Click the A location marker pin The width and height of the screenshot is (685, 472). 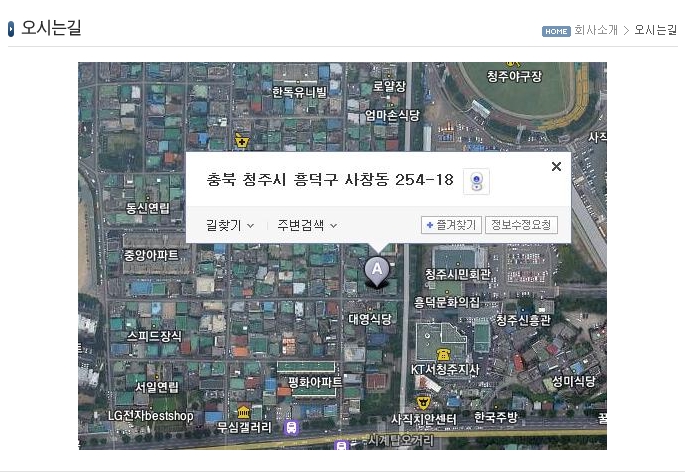(x=376, y=269)
